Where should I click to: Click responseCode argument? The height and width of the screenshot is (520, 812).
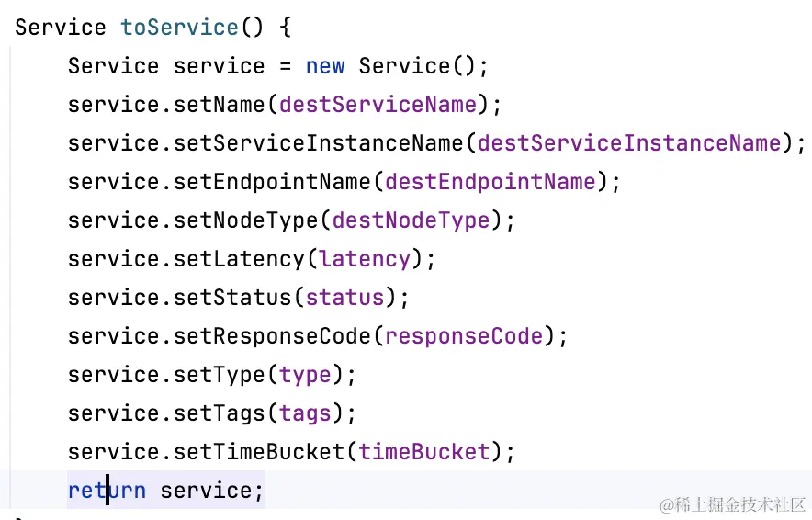coord(464,336)
